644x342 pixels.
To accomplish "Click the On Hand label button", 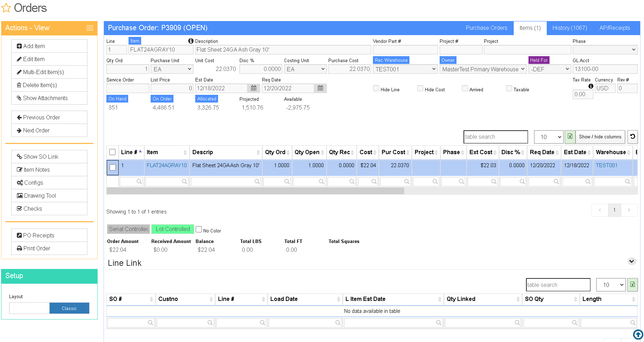I will pos(117,99).
